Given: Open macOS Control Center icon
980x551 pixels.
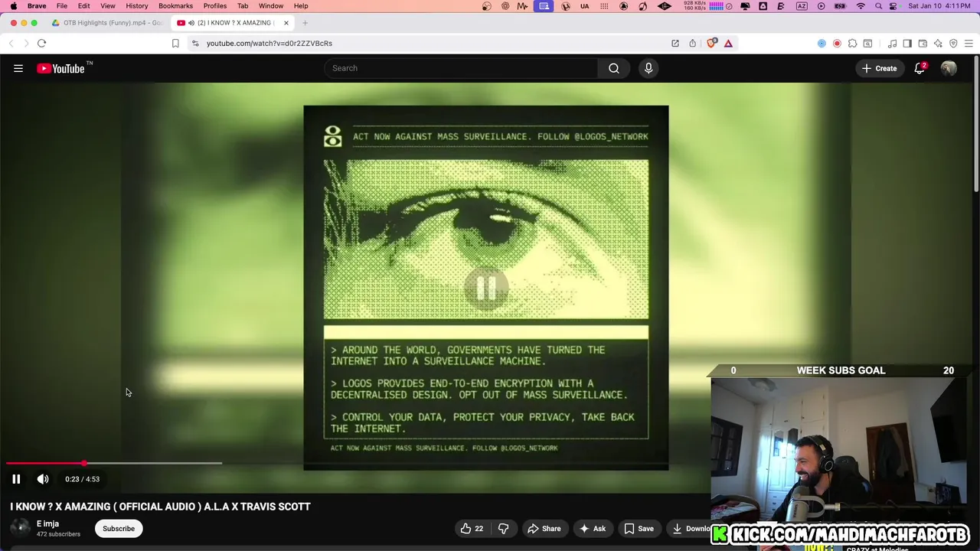Looking at the screenshot, I should (893, 6).
